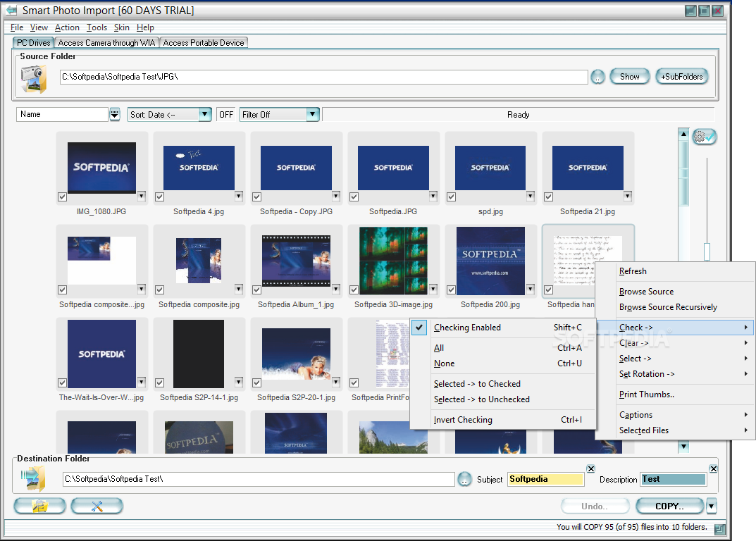Viewport: 756px width, 541px height.
Task: Click the tools wrench button
Action: 97,506
